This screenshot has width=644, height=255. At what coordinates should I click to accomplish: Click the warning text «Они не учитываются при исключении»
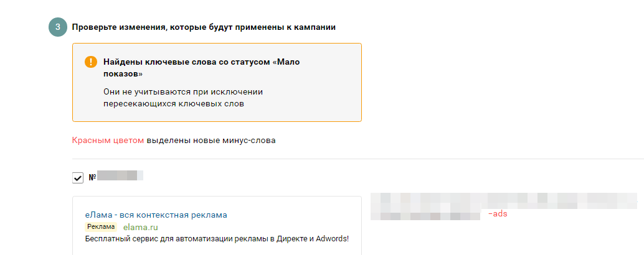[183, 92]
